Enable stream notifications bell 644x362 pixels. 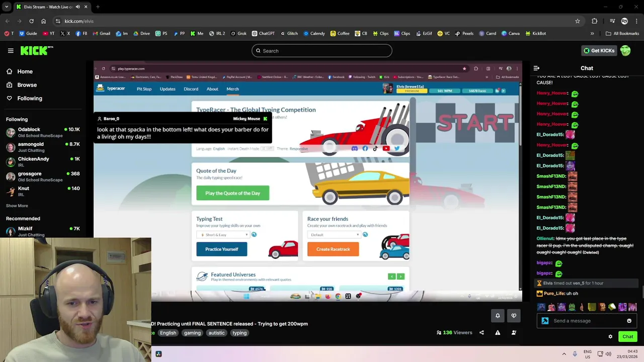(x=498, y=316)
